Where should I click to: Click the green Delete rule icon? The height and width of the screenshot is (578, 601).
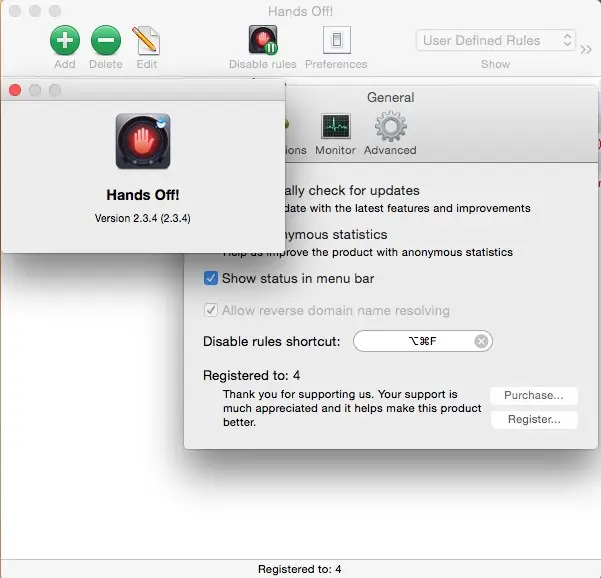(106, 40)
